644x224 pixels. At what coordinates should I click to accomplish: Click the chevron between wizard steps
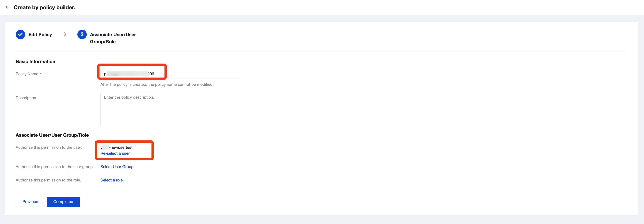pyautogui.click(x=65, y=35)
